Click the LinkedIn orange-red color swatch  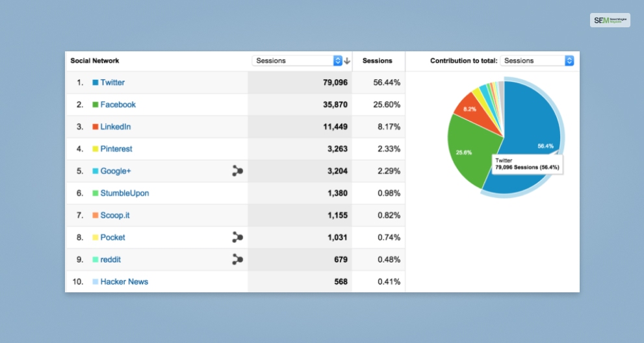point(96,127)
